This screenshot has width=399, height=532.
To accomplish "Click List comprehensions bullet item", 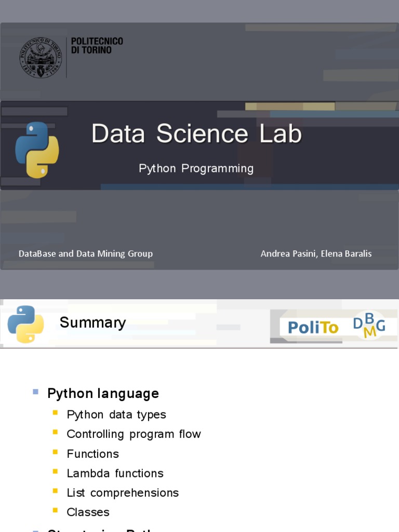I will point(123,493).
